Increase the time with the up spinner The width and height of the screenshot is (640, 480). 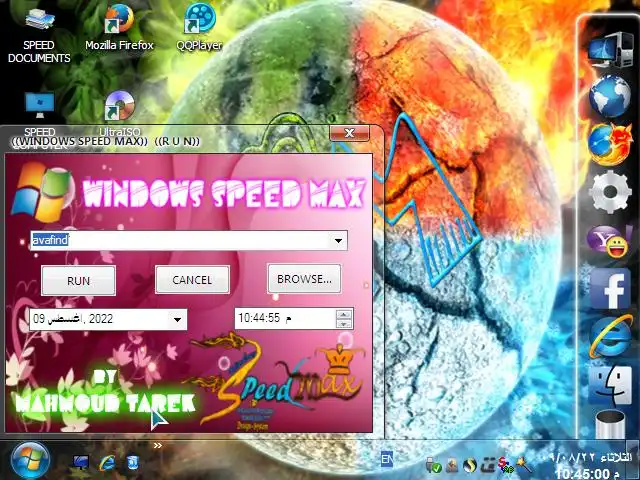pyautogui.click(x=344, y=314)
